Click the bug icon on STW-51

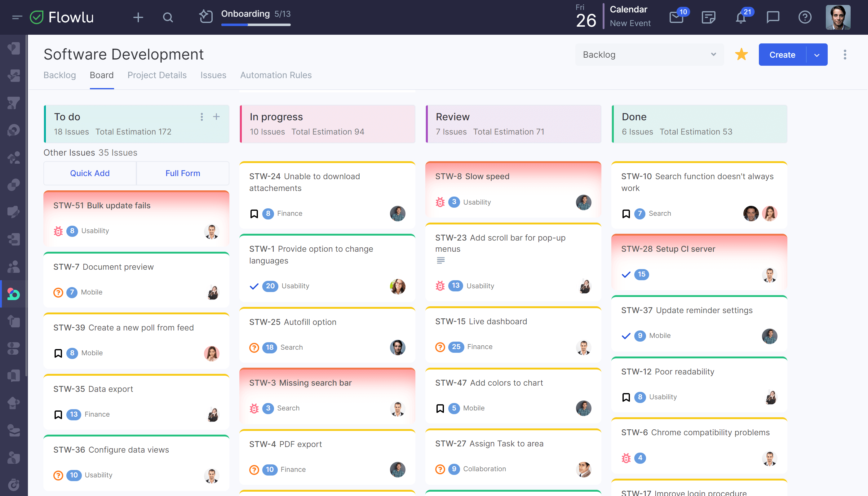click(x=58, y=231)
